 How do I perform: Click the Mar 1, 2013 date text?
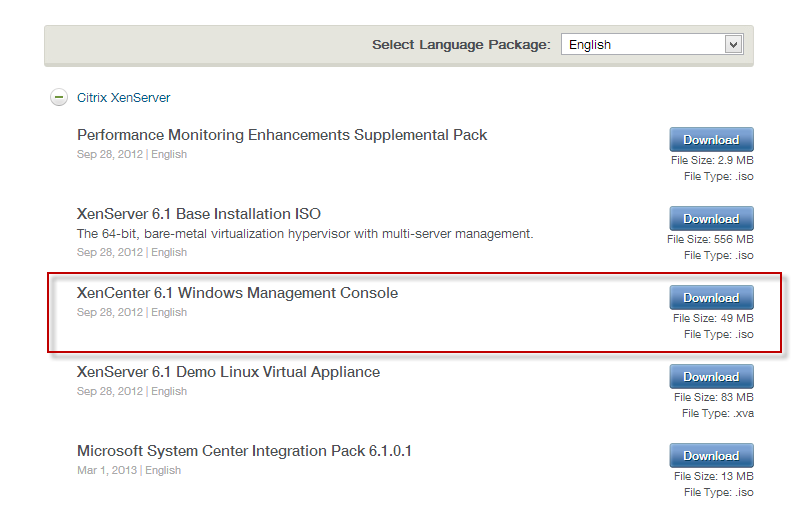(107, 470)
